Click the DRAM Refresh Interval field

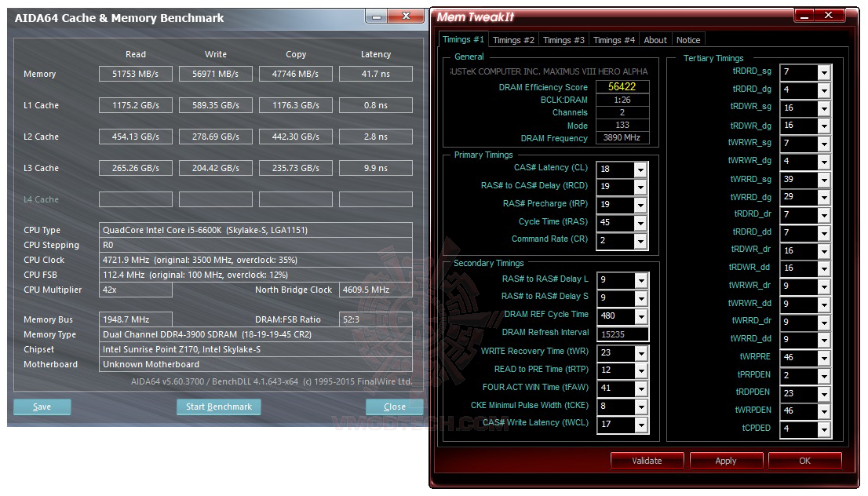point(622,334)
